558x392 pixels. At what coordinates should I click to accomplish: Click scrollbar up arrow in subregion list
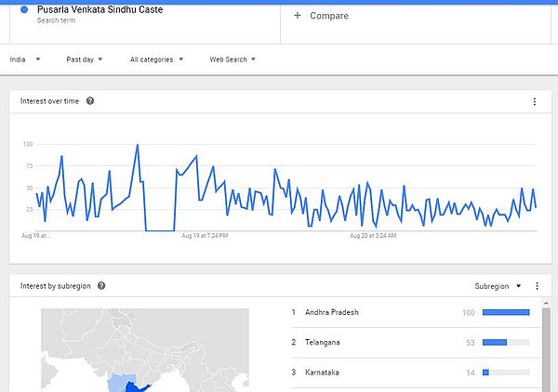(546, 303)
